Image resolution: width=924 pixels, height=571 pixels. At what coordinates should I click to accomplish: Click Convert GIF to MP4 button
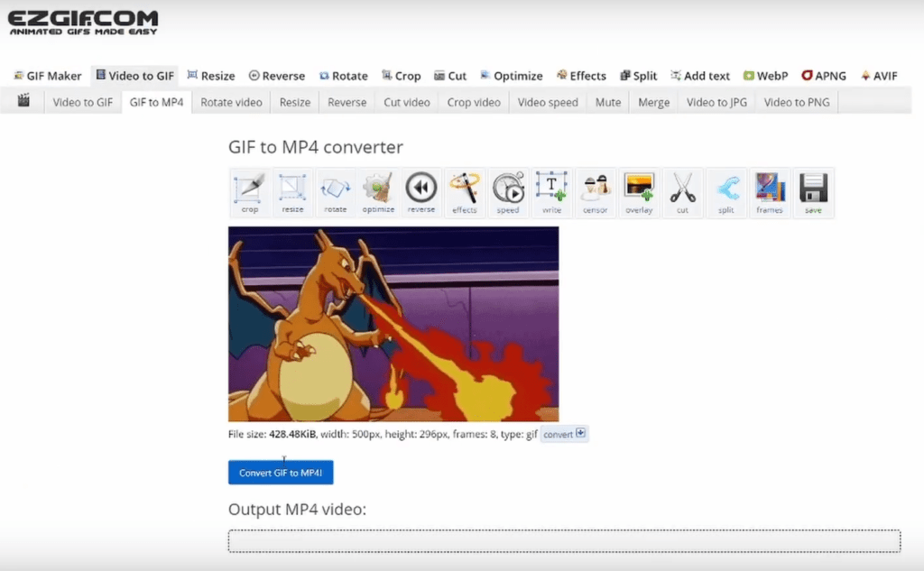281,473
